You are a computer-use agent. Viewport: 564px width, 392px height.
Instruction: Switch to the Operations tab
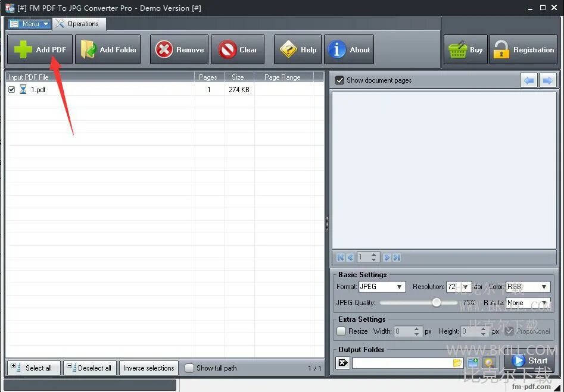[79, 24]
